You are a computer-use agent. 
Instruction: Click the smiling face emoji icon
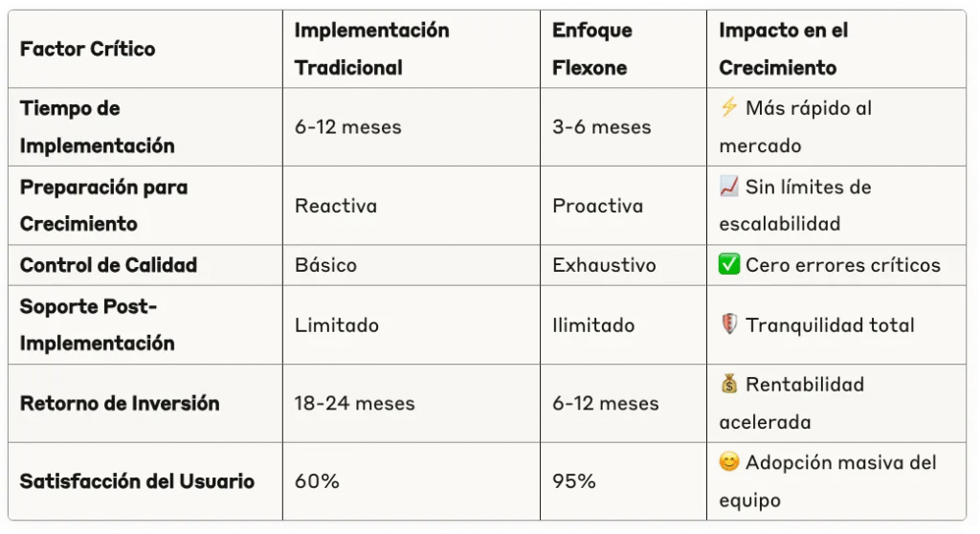728,462
